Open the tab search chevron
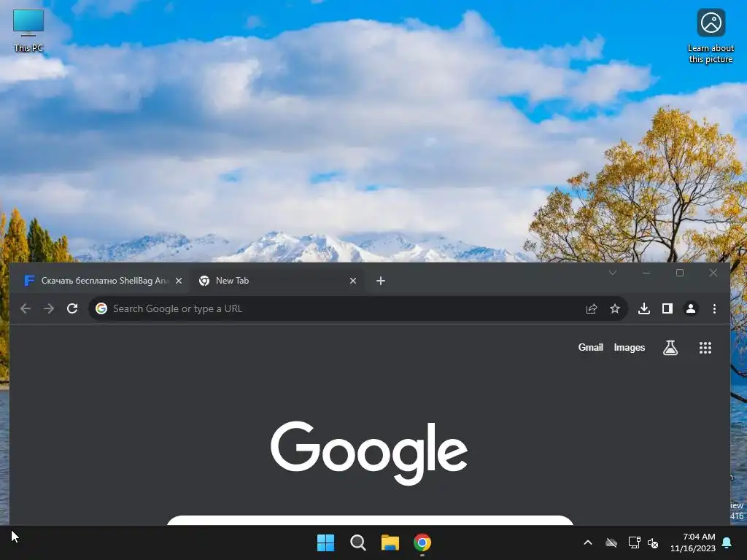Image resolution: width=747 pixels, height=560 pixels. 613,273
